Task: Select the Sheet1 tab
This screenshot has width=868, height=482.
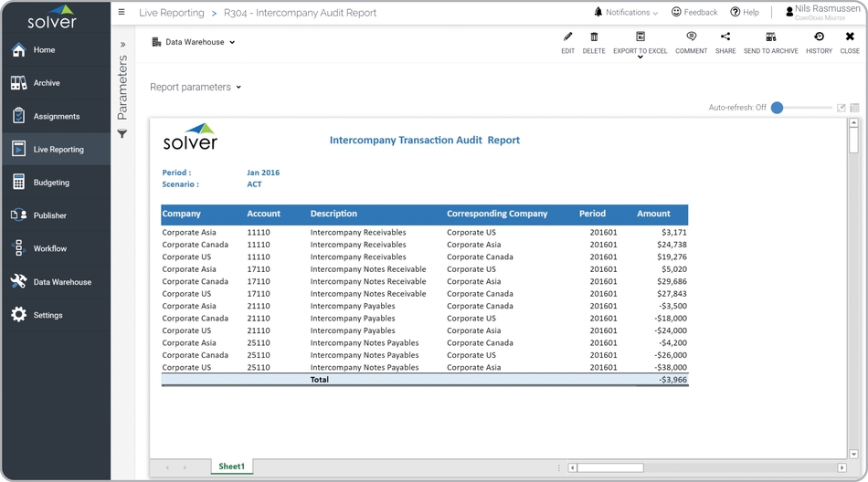Action: click(x=231, y=466)
